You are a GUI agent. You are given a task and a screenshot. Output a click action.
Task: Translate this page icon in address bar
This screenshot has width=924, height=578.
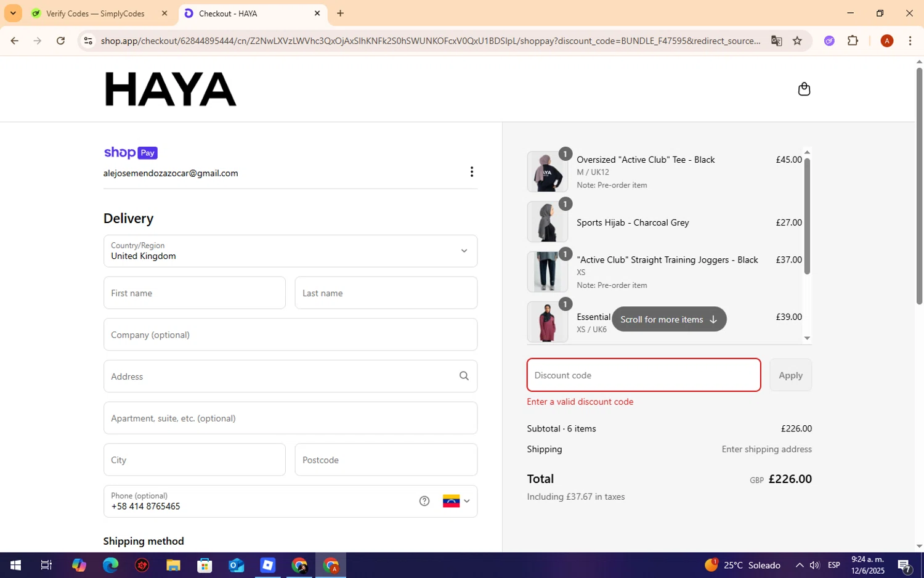click(x=776, y=41)
